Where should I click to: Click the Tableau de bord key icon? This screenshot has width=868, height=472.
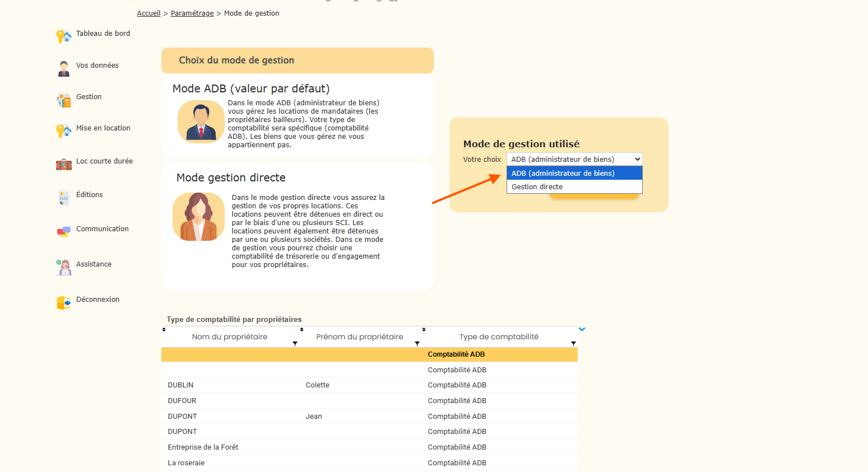coord(63,36)
